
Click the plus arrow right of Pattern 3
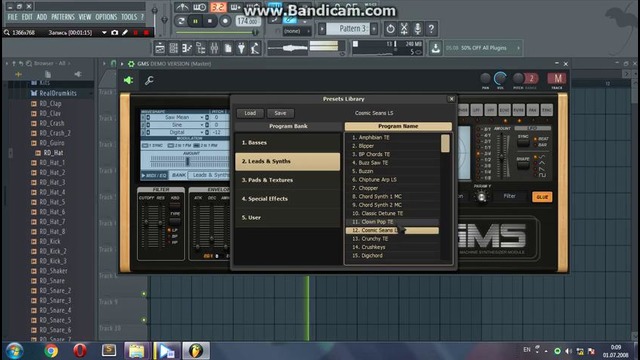coord(374,29)
